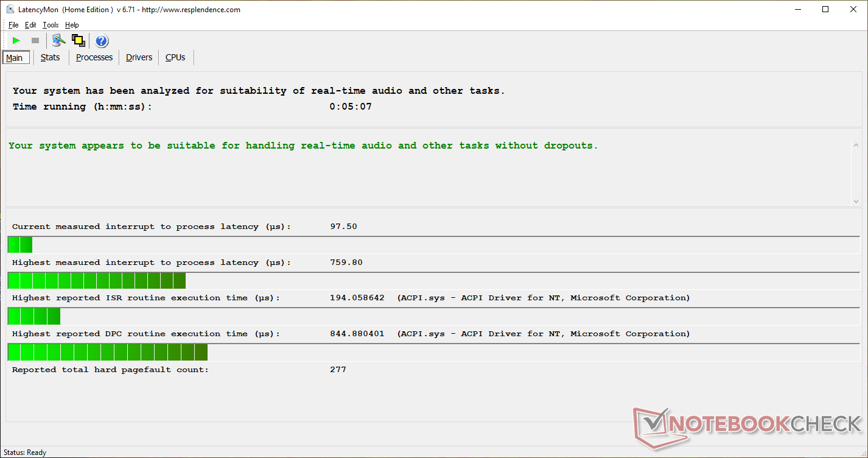
Task: Stop monitoring with the grey stop icon
Action: click(x=35, y=41)
